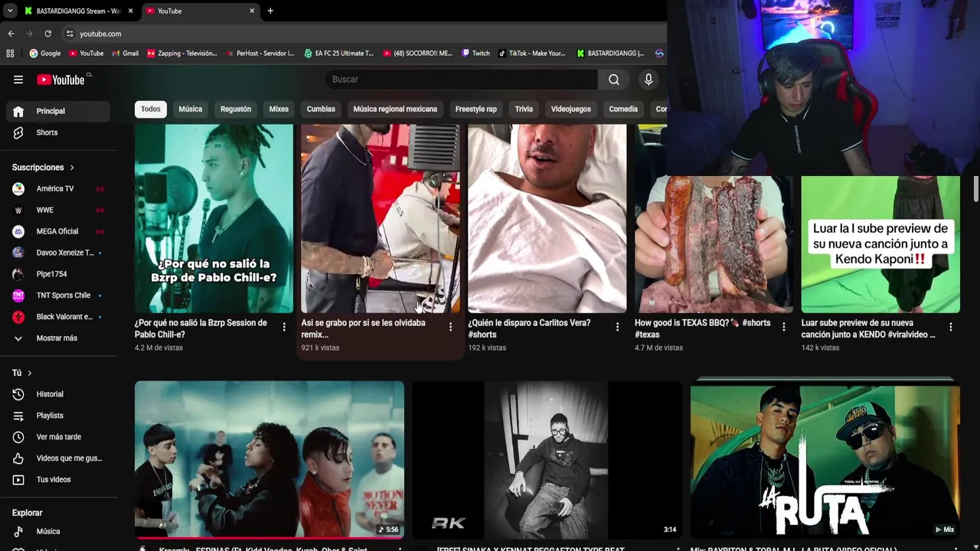Go to Principal in the sidebar
Viewport: 980px width, 551px height.
58,111
